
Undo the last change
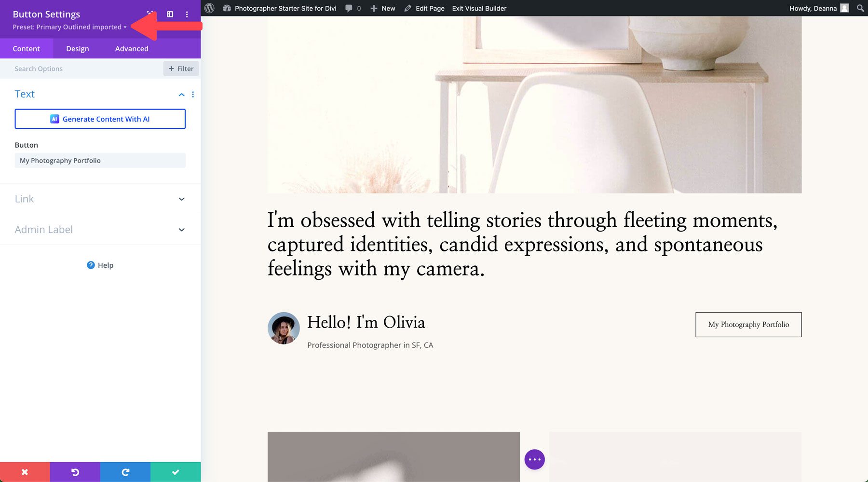point(75,472)
